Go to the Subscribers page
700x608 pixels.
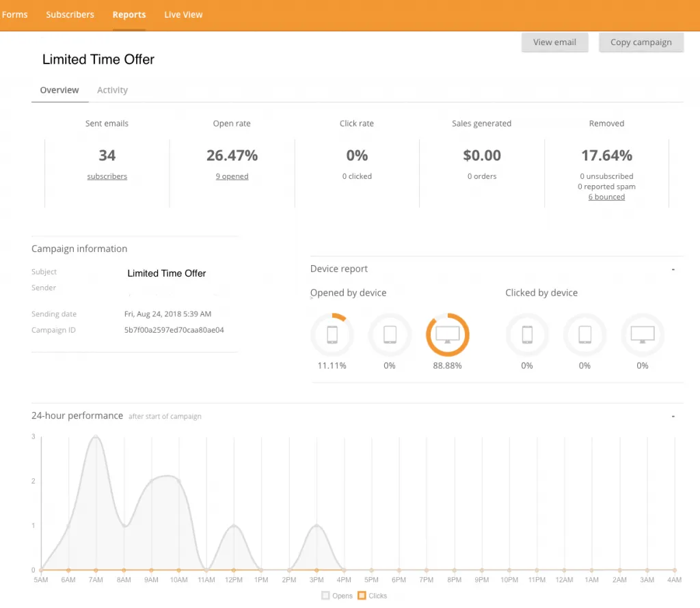pos(70,15)
